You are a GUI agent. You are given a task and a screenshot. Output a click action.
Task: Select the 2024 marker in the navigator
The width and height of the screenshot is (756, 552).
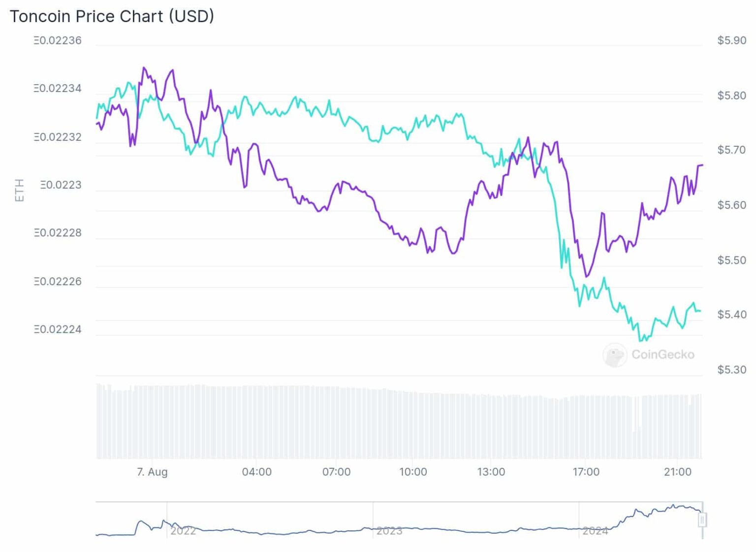595,531
